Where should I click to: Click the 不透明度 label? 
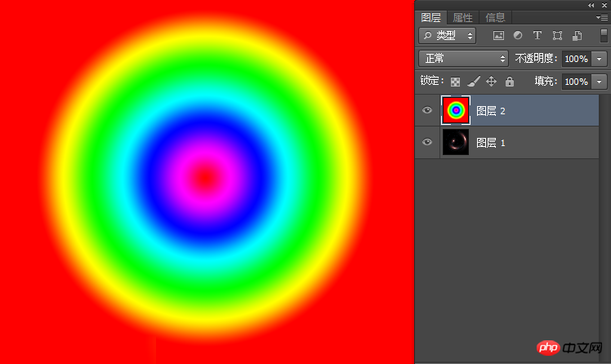pos(536,59)
